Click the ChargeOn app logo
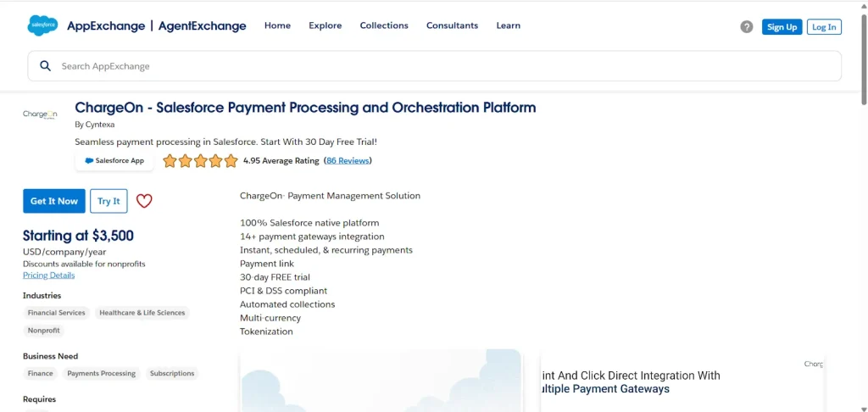868x412 pixels. 40,114
